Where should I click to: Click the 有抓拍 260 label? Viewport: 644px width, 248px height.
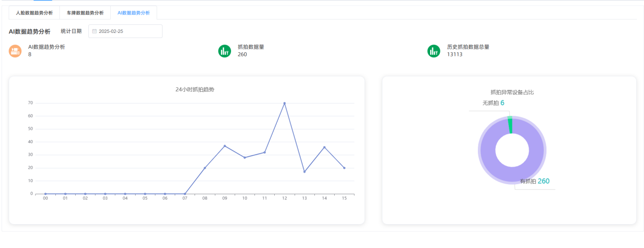[x=534, y=181]
